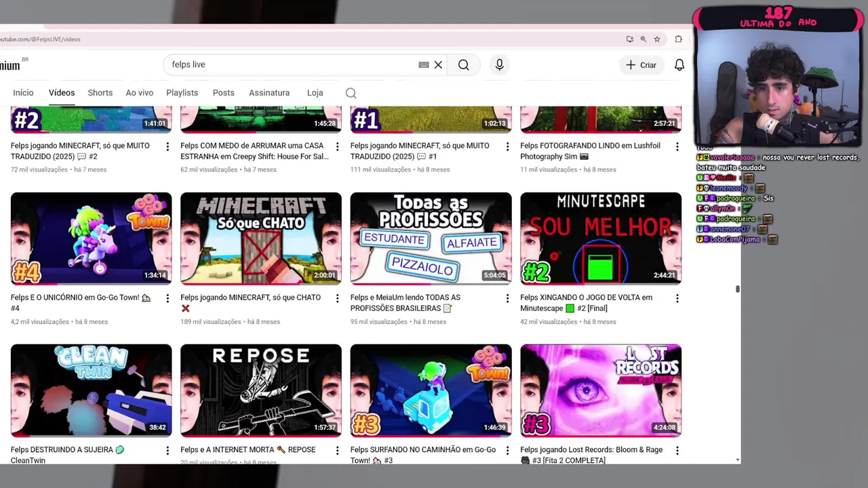
Task: Open options for MINECRAFT MUITO TRADUZIDO #2
Action: click(x=167, y=146)
